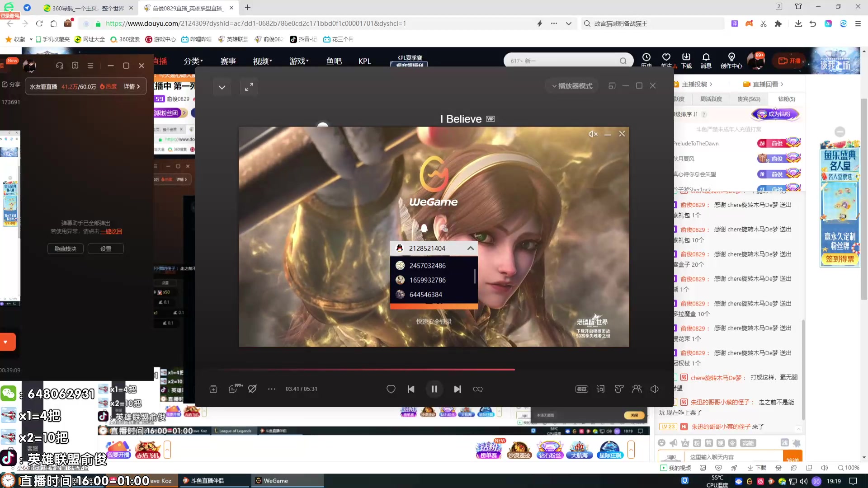Adjust browser zoom level 100%
Image resolution: width=868 pixels, height=488 pixels.
(849, 468)
